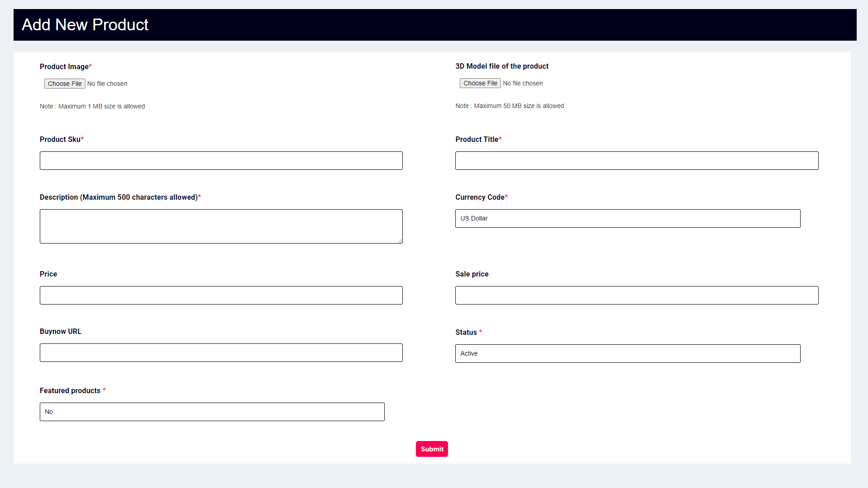
Task: Open the Currency Code dropdown
Action: pos(627,219)
